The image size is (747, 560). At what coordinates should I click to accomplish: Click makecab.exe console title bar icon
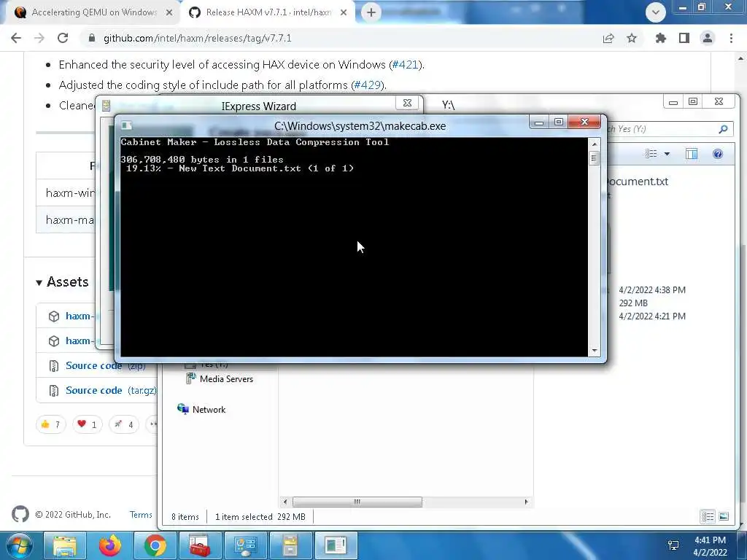tap(126, 125)
